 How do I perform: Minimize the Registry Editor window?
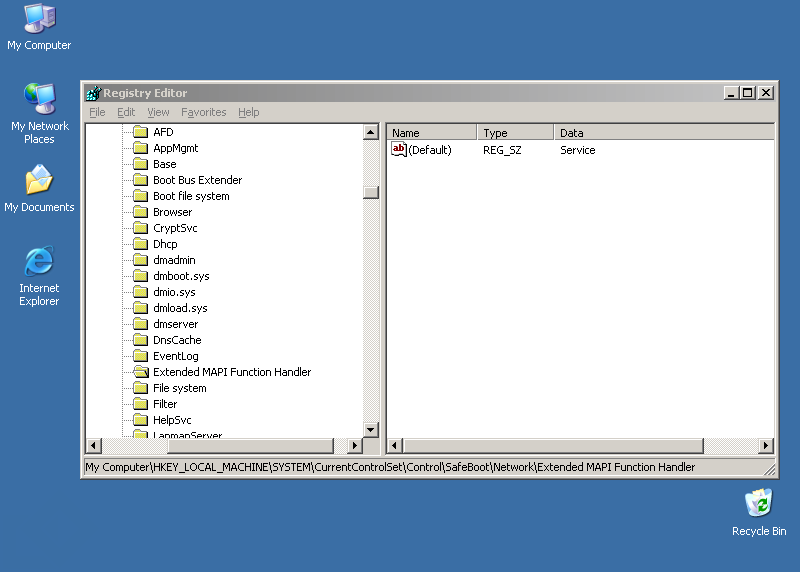pyautogui.click(x=731, y=93)
